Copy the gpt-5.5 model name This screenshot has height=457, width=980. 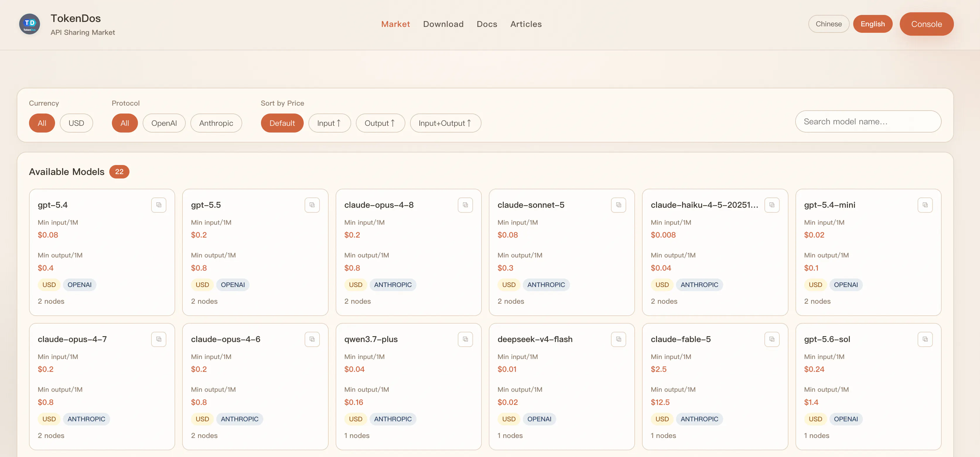pos(312,205)
